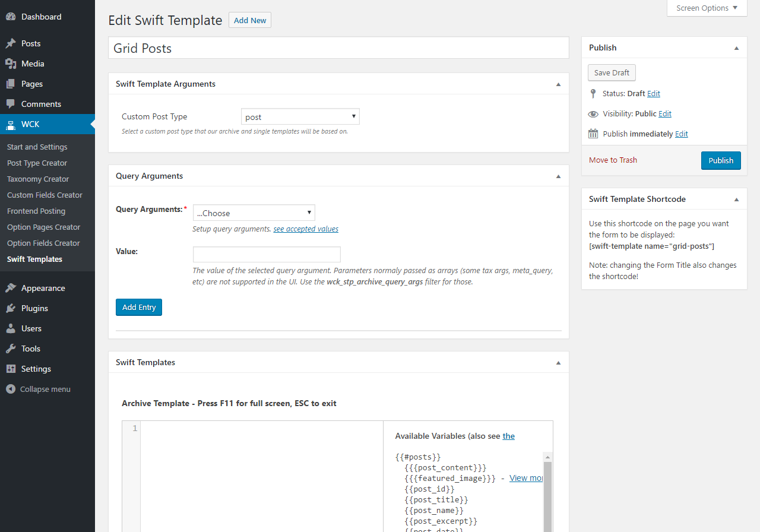Click the Publish calendar icon
The height and width of the screenshot is (532, 760).
tap(593, 134)
